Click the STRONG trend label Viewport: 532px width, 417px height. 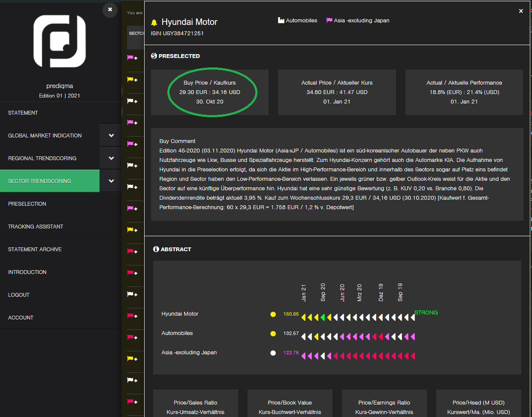426,313
